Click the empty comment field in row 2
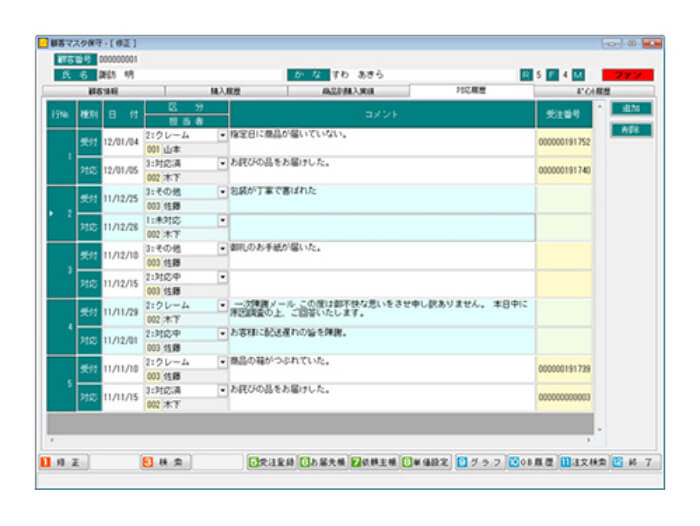700x526 pixels. click(x=382, y=227)
